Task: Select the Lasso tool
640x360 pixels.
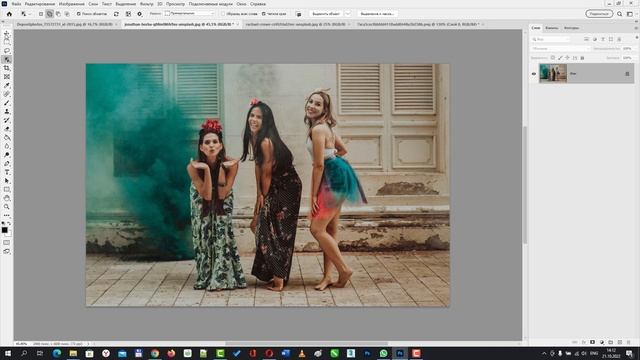Action: click(7, 51)
